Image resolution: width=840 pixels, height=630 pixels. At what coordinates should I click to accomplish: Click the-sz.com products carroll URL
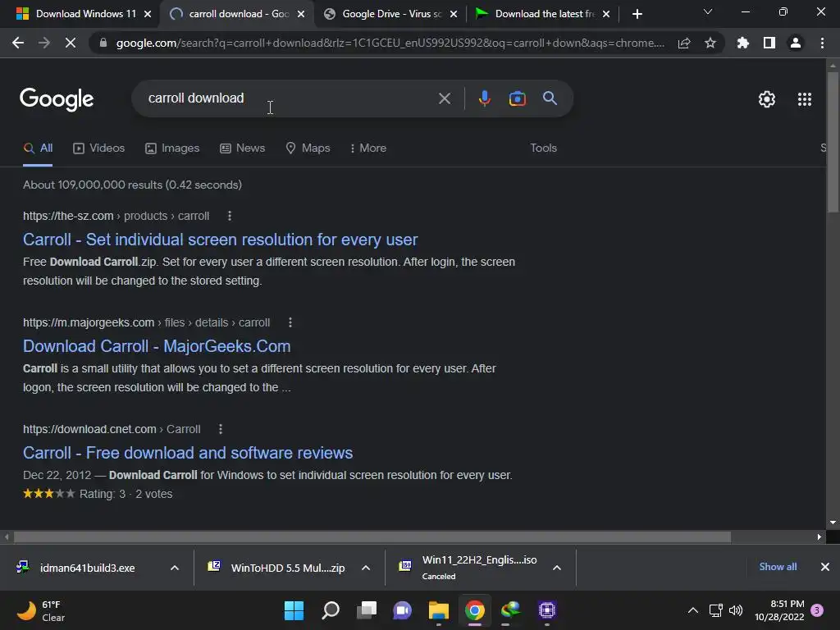click(x=116, y=216)
